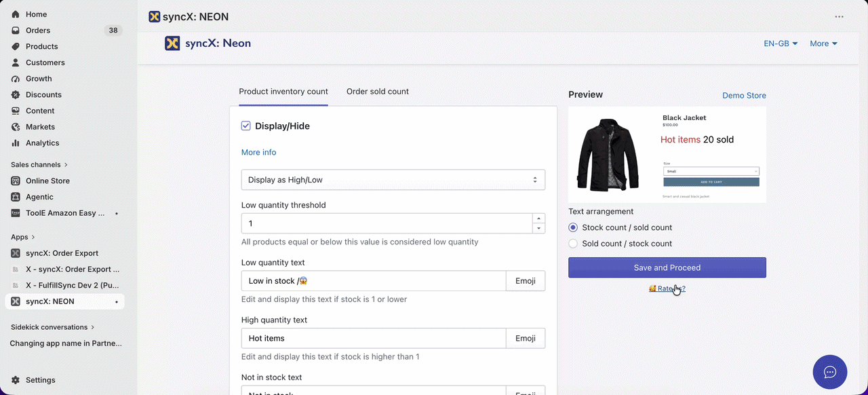Click the X - syncX: Order Export icon
868x395 pixels.
16,269
